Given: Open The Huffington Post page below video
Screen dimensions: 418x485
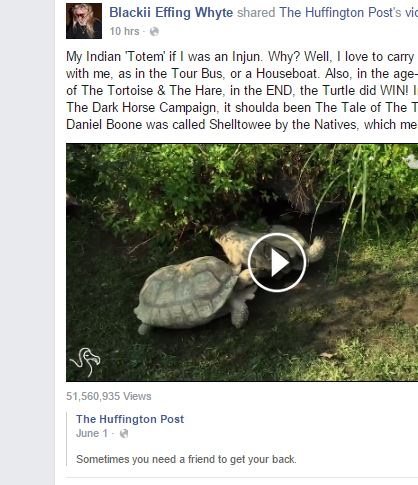Looking at the screenshot, I should click(x=130, y=419).
